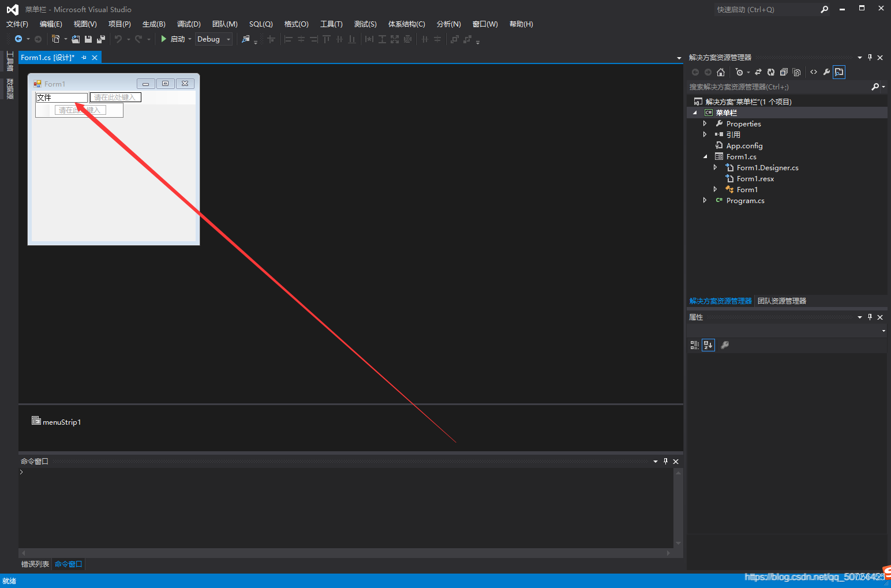The image size is (891, 588).
Task: Expand the Form1.Designer.cs node
Action: coord(715,167)
